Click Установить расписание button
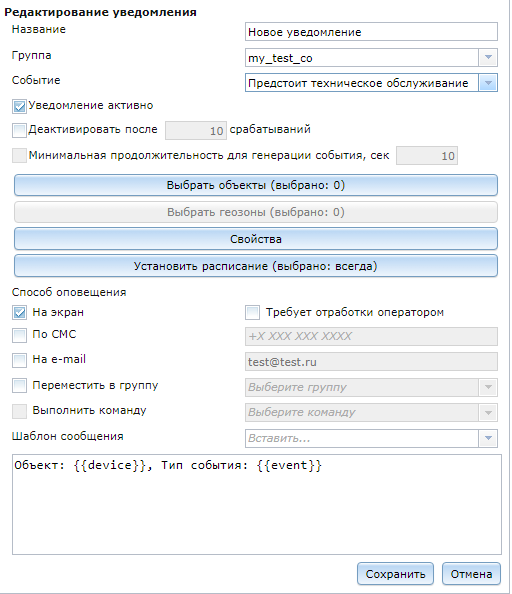512x594 pixels. click(x=256, y=266)
